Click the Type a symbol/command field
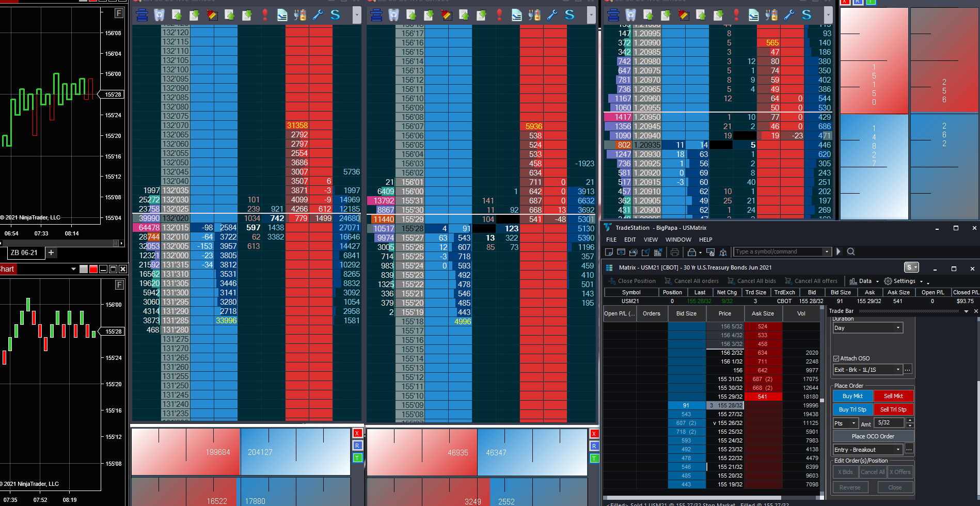The width and height of the screenshot is (980, 506). click(778, 252)
